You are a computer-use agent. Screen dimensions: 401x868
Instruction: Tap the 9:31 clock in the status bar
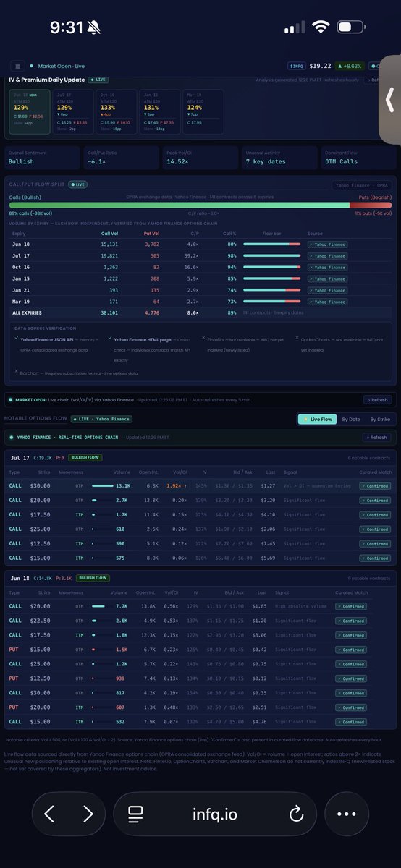tap(67, 27)
